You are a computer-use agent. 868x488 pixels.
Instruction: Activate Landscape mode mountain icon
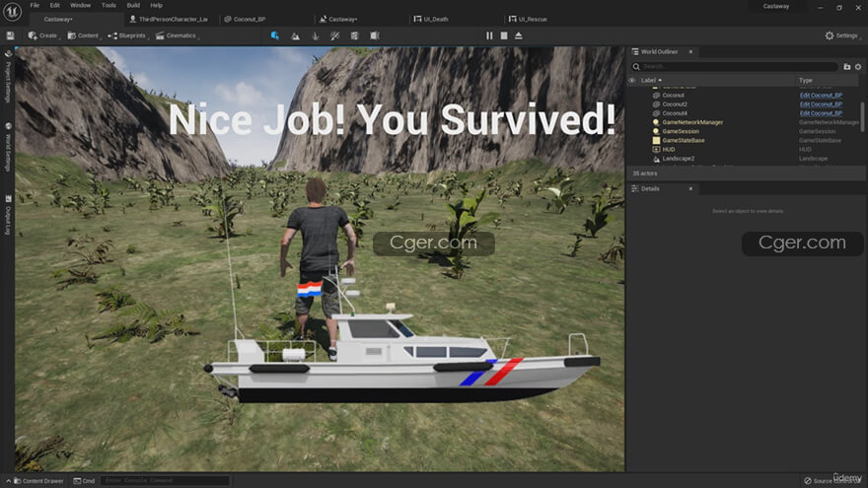[295, 35]
